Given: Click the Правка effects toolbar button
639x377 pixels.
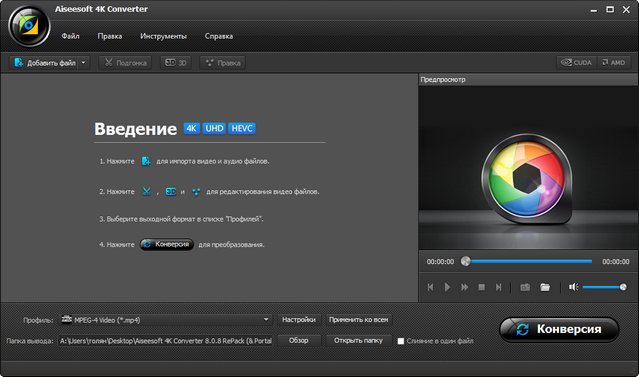Looking at the screenshot, I should click(x=223, y=63).
